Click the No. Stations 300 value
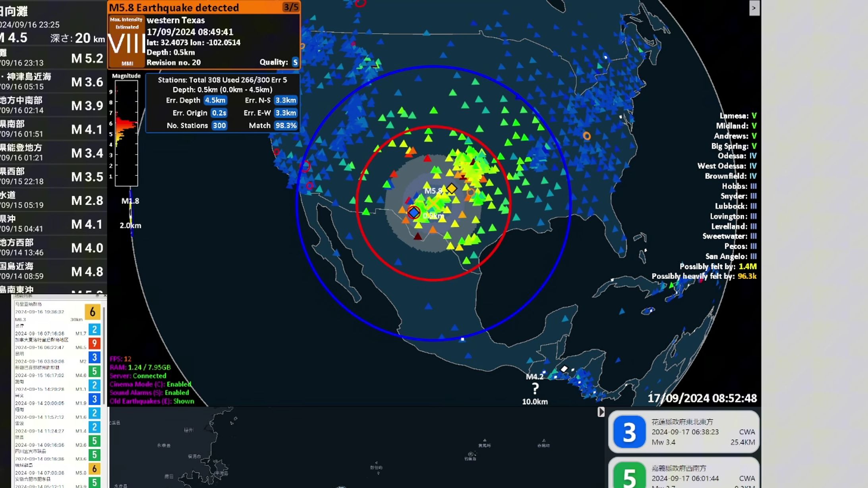This screenshot has height=488, width=868. point(219,125)
